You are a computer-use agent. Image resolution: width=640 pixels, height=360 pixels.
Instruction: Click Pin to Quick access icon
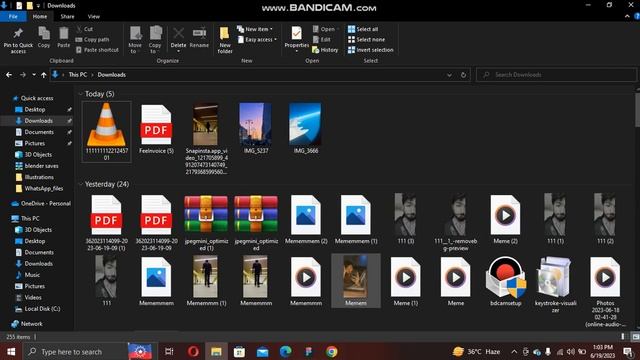coord(18,40)
